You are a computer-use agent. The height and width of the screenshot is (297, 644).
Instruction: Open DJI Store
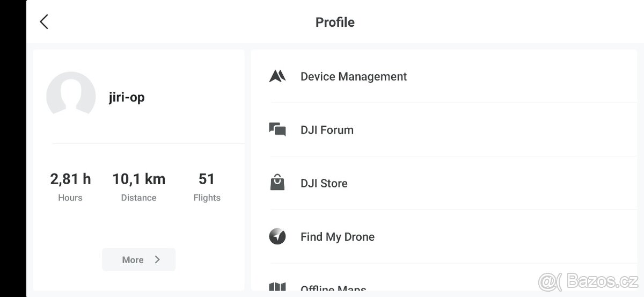click(444, 183)
